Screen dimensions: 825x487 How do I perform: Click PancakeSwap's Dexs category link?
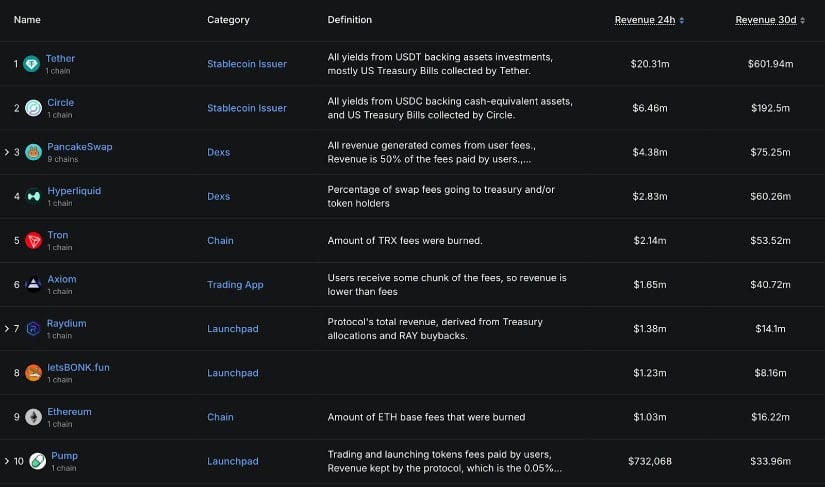[218, 153]
